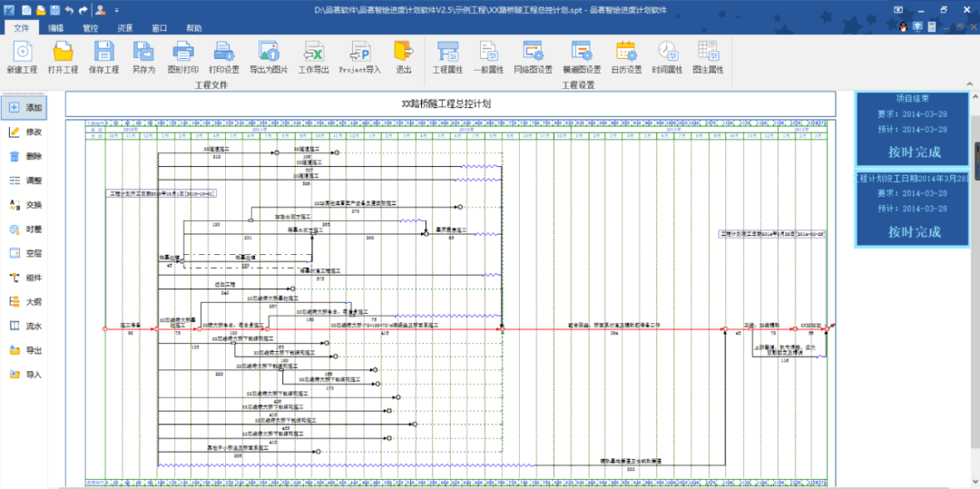Open 一般属性 general properties
Image resolution: width=980 pixels, height=489 pixels.
[x=488, y=57]
